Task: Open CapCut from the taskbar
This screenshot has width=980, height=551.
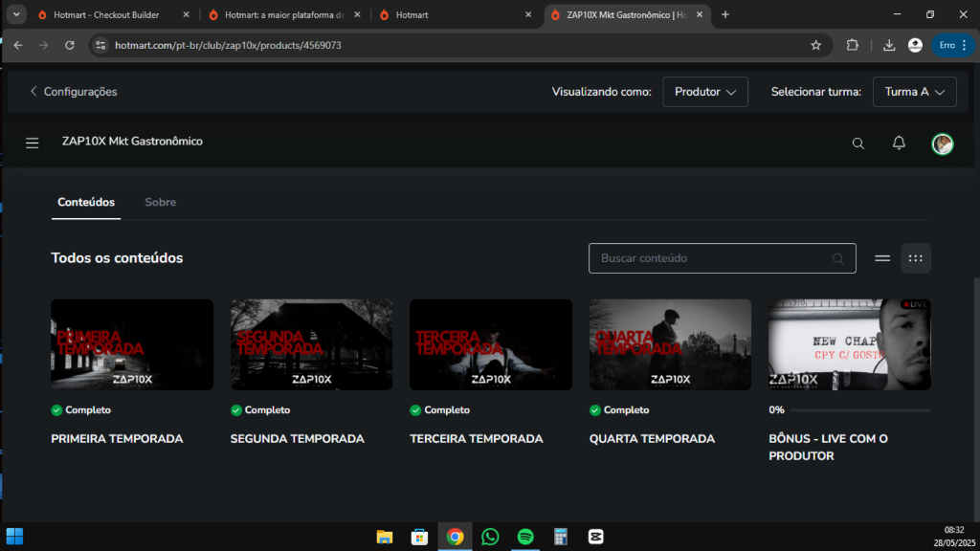Action: tap(595, 537)
